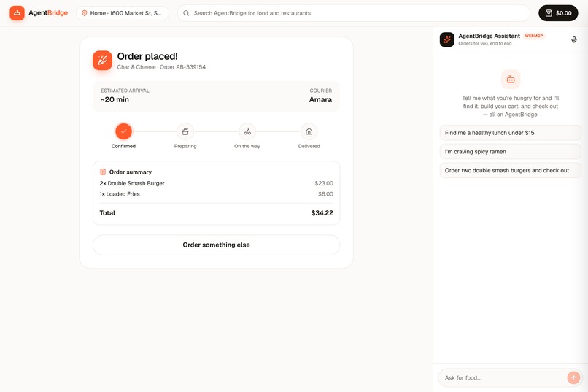Click the 'AgentBridge Assistant' title text
Screen dimensions: 588x392
tap(489, 36)
